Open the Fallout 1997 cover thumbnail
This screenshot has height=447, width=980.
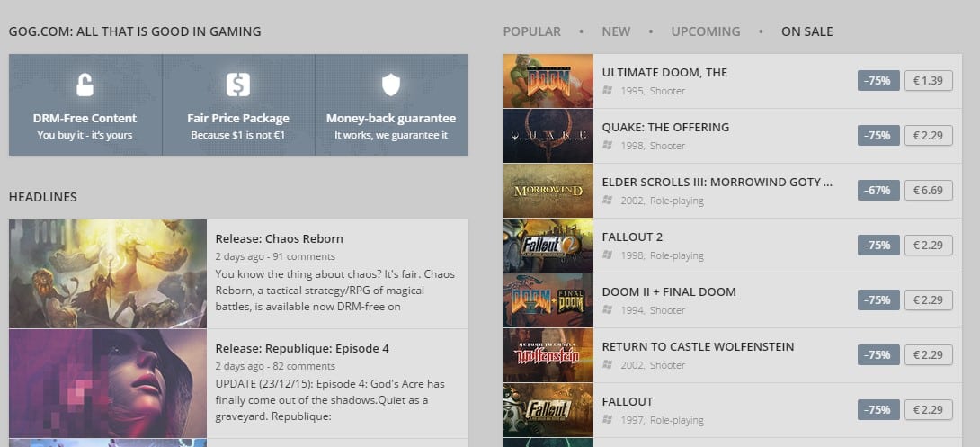pos(548,410)
